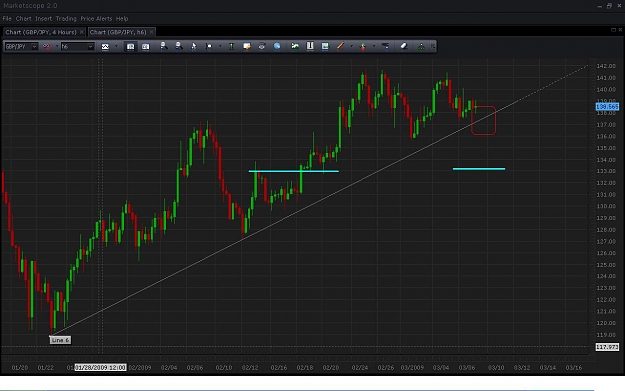This screenshot has height=391, width=625.
Task: Click the bid/ask price type icon
Action: pos(47,47)
